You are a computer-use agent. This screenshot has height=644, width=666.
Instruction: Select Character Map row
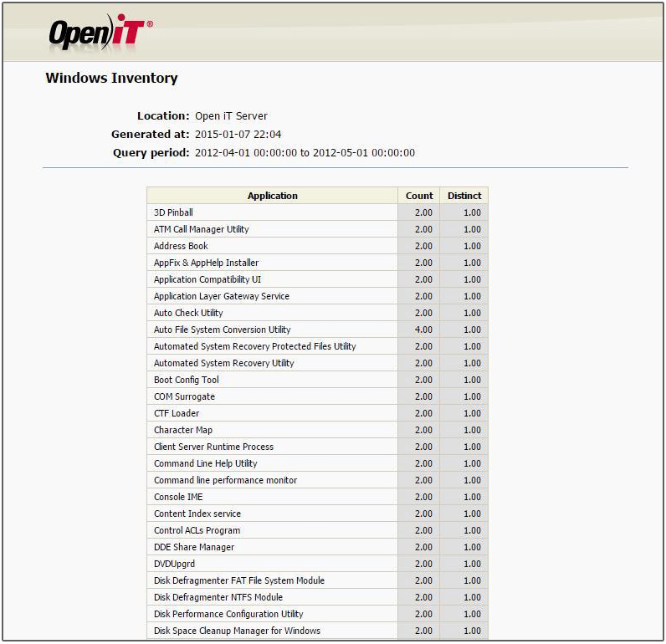(x=318, y=430)
